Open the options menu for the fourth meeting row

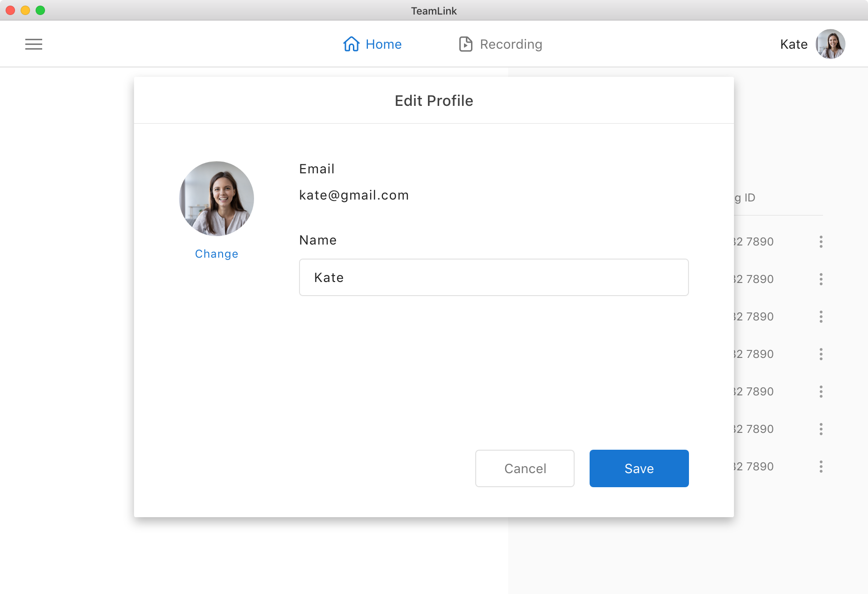(821, 354)
